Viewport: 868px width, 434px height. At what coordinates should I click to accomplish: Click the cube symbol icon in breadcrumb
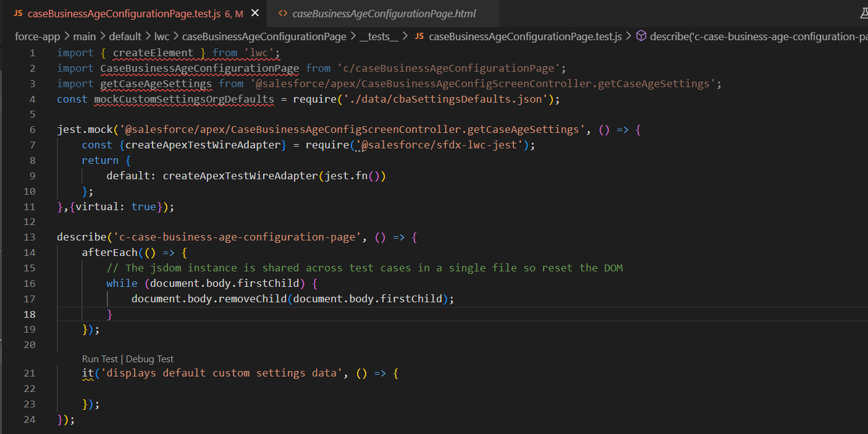pyautogui.click(x=641, y=36)
